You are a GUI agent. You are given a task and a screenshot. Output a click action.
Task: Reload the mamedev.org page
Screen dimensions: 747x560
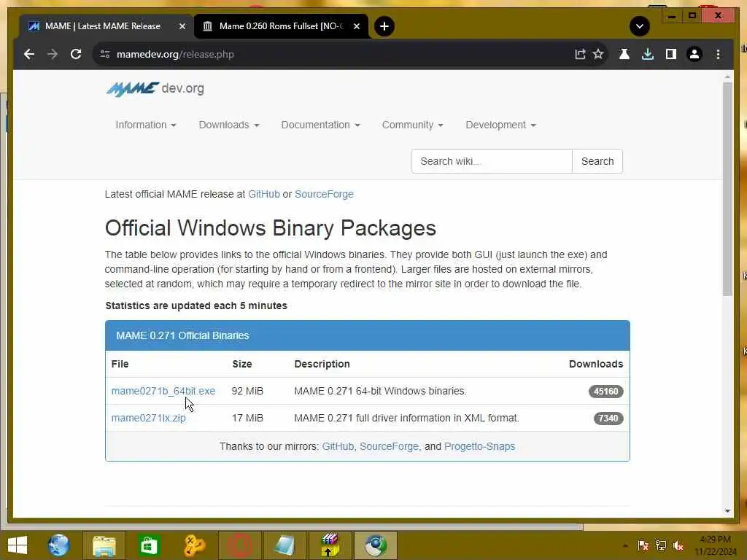point(76,54)
